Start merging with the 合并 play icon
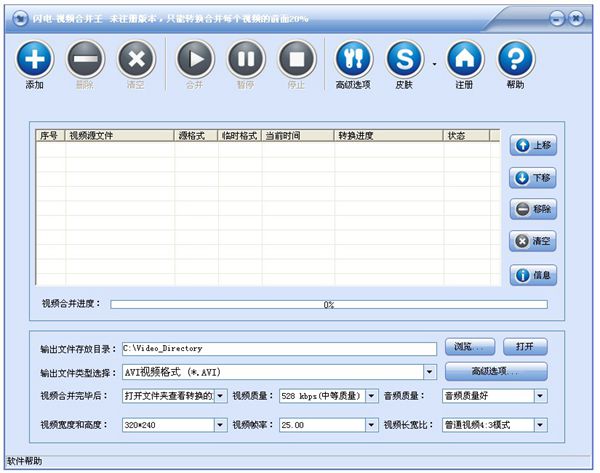This screenshot has width=600, height=473. (195, 59)
